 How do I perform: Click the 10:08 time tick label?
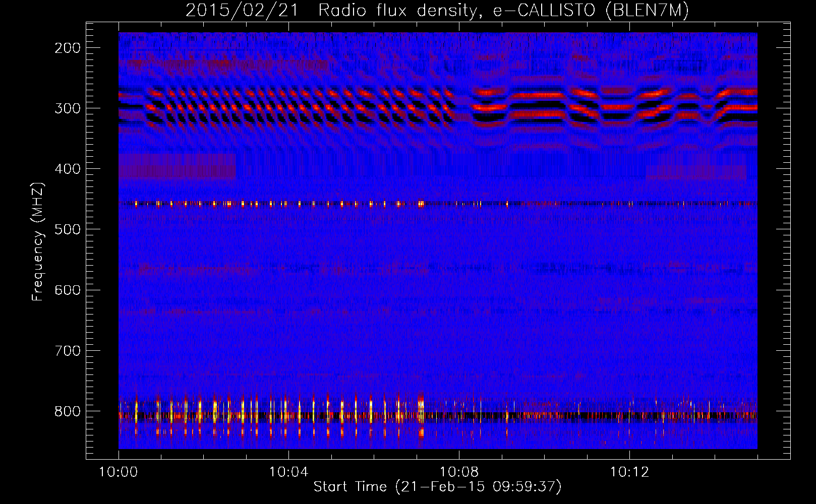(x=459, y=472)
